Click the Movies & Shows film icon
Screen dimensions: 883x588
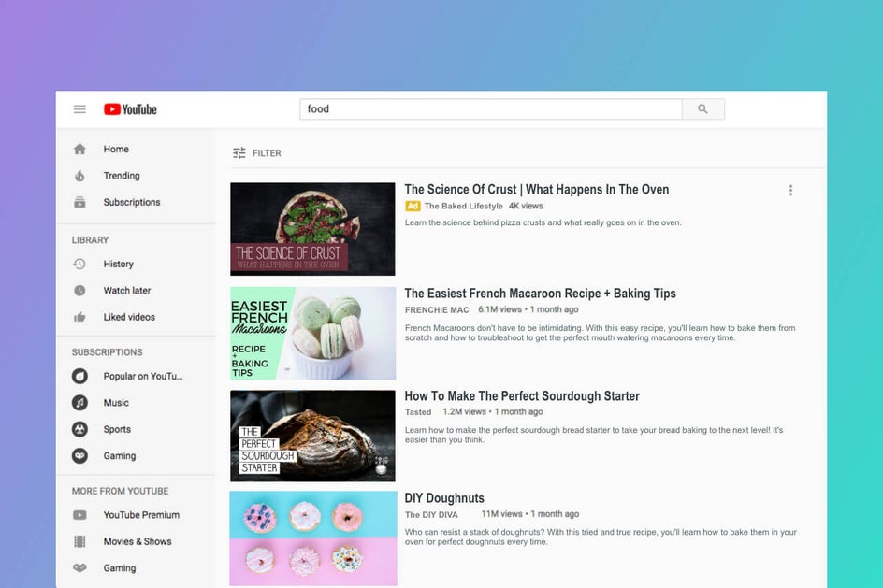[80, 541]
